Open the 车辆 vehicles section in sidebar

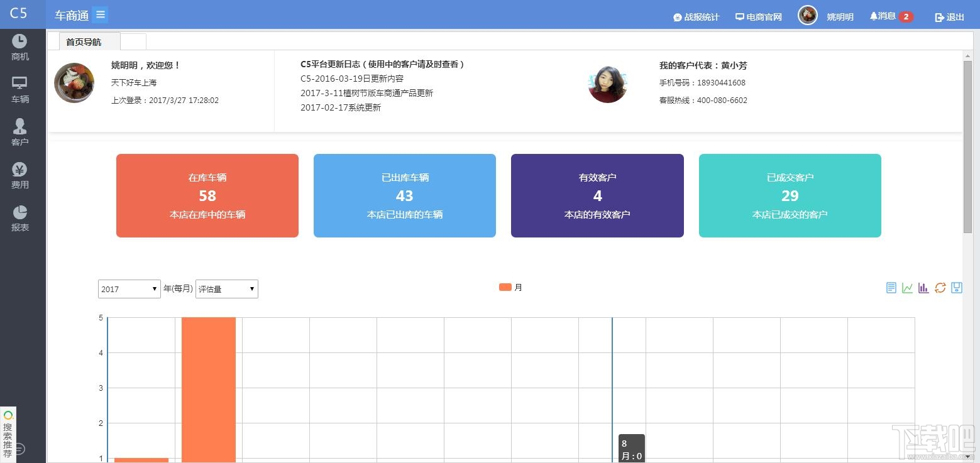point(20,90)
